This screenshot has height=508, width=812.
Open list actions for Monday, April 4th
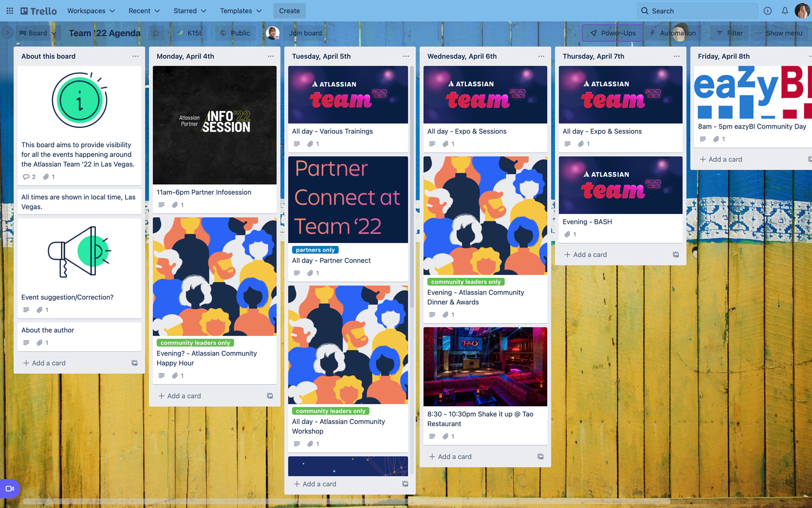(x=271, y=56)
